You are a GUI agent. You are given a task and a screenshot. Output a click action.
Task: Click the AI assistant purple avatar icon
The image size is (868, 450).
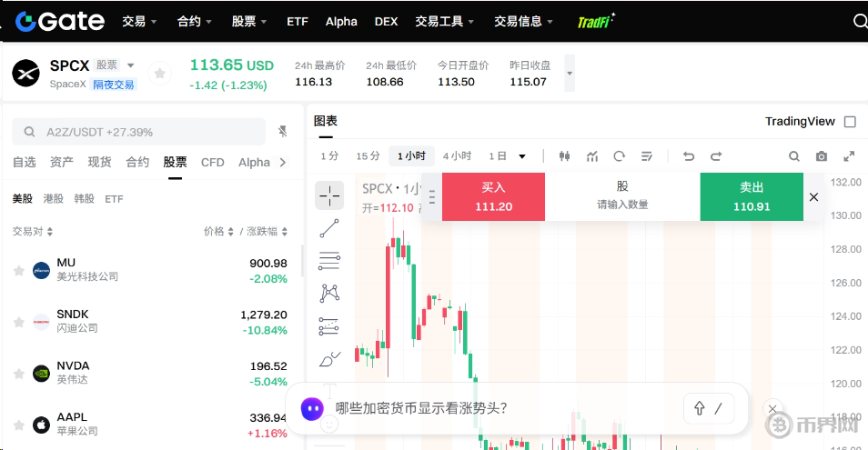[312, 409]
